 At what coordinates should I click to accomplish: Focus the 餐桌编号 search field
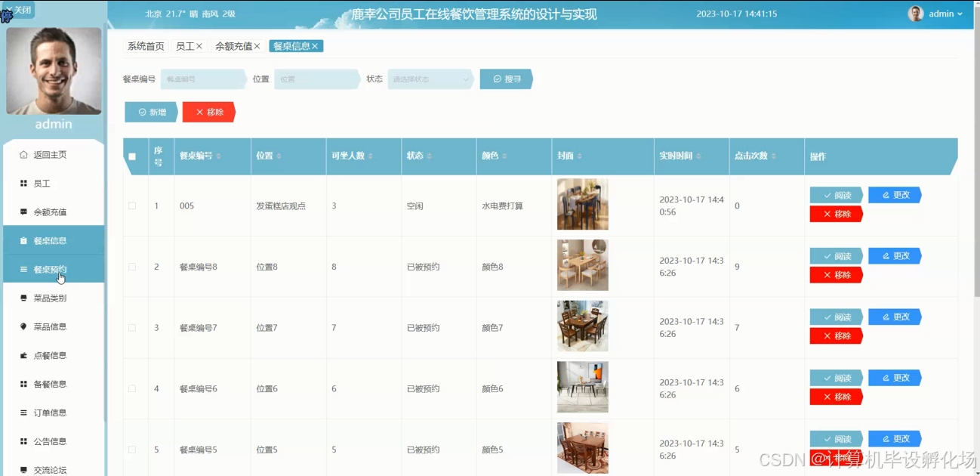(x=203, y=79)
